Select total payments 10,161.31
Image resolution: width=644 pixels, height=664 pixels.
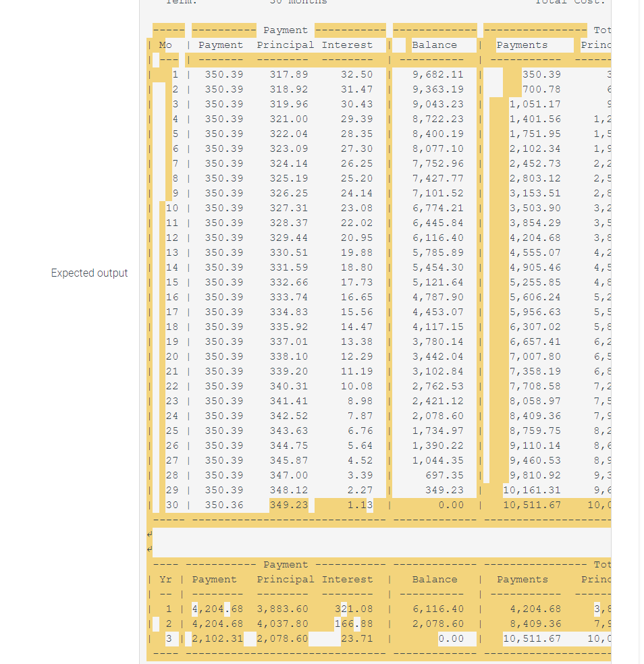[532, 490]
